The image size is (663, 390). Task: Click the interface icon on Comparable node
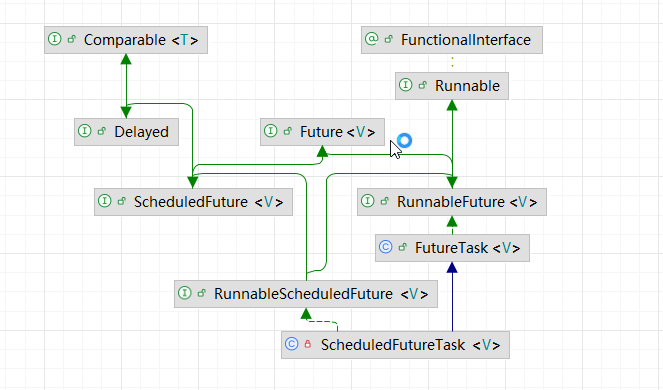tap(55, 39)
